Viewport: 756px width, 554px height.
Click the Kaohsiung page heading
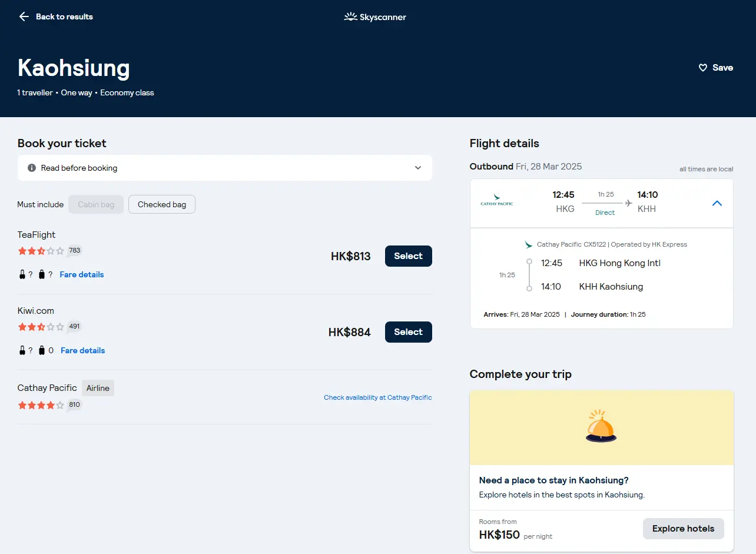click(x=74, y=68)
